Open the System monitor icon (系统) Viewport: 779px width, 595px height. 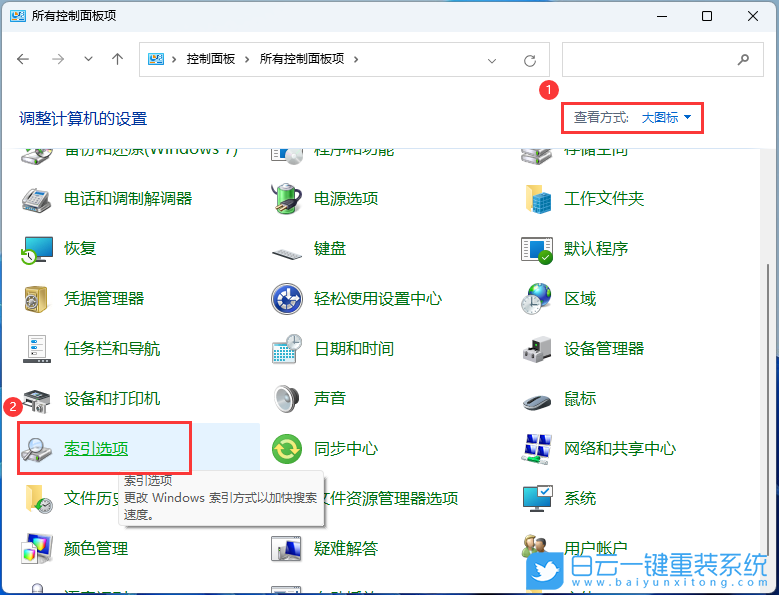538,498
